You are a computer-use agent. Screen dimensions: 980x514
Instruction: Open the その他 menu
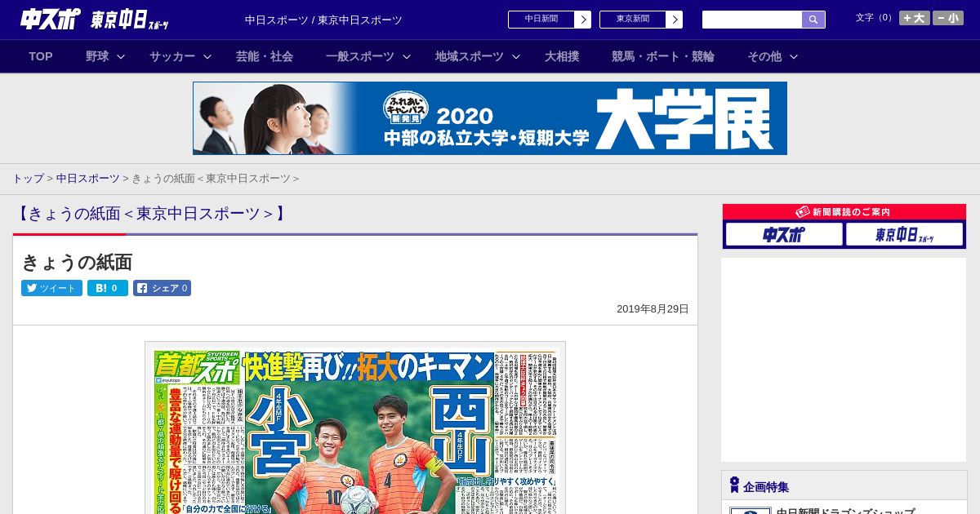(764, 56)
